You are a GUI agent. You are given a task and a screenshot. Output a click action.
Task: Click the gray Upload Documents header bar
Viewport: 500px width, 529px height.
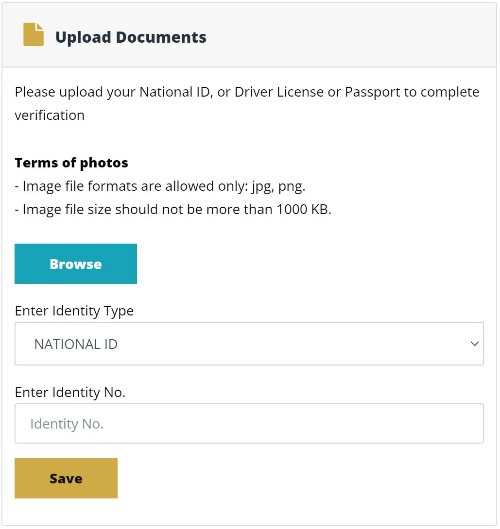(x=249, y=35)
